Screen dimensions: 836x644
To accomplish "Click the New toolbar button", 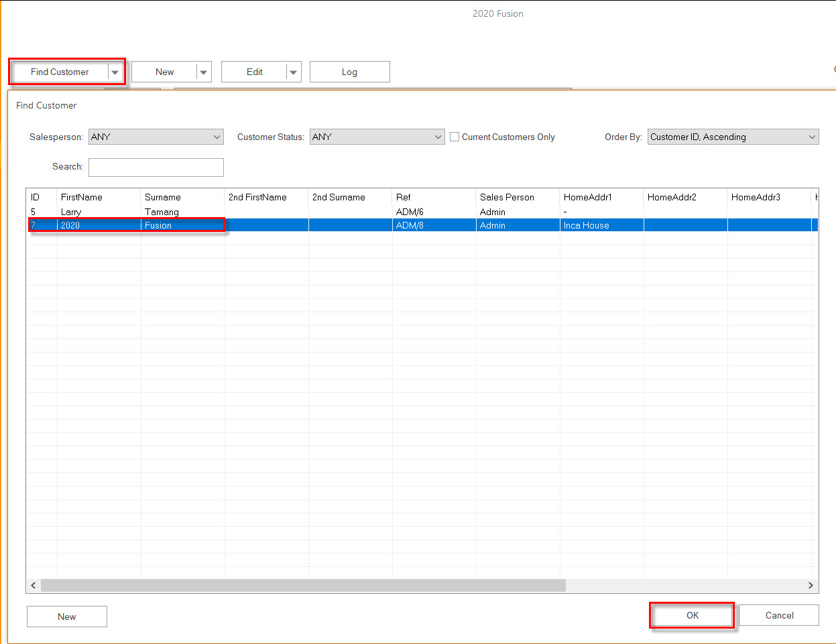I will click(x=164, y=72).
